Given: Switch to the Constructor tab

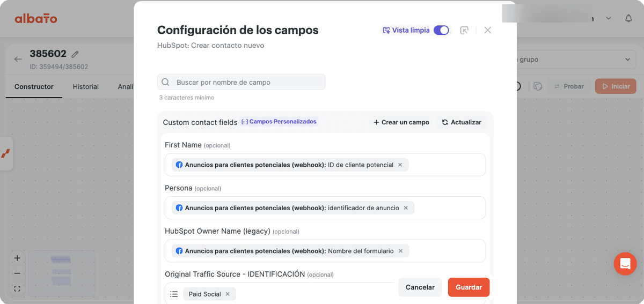Looking at the screenshot, I should (34, 86).
